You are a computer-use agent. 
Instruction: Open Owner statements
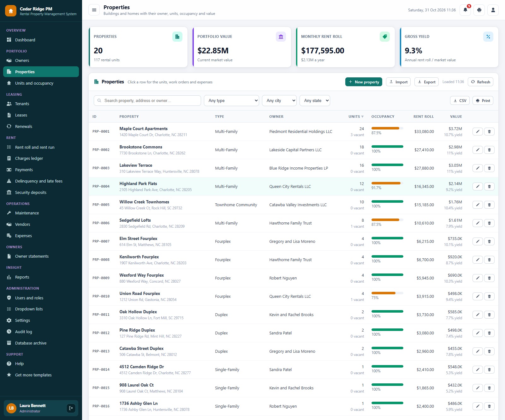click(x=41, y=256)
